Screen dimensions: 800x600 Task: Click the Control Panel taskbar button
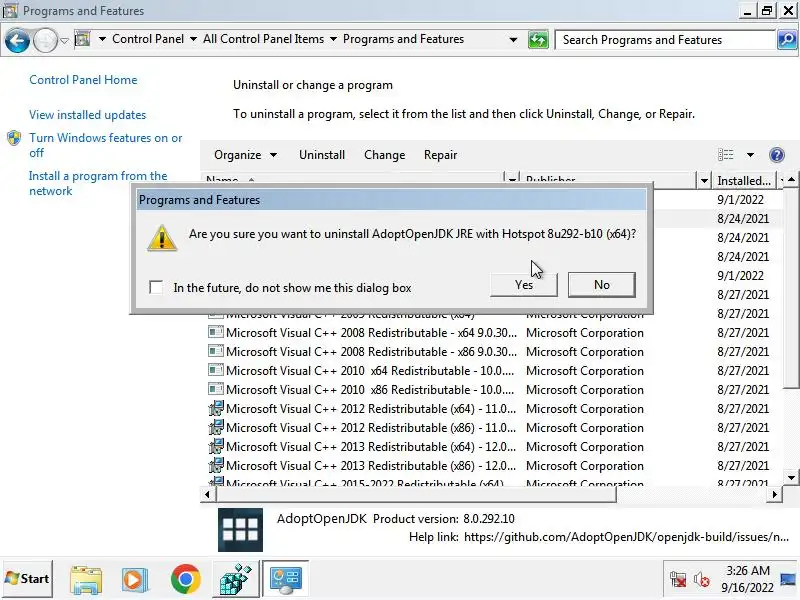point(286,579)
